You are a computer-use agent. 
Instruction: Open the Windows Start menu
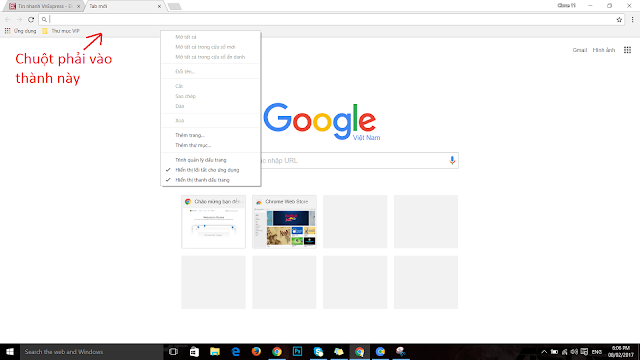tap(10, 352)
